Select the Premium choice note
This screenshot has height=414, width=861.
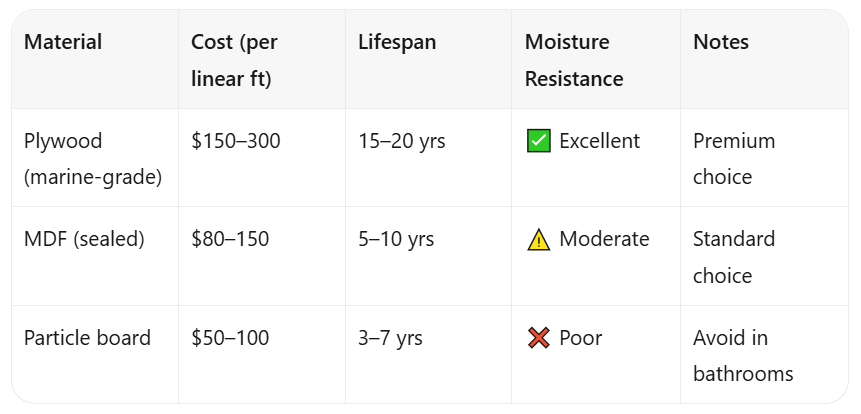click(734, 159)
